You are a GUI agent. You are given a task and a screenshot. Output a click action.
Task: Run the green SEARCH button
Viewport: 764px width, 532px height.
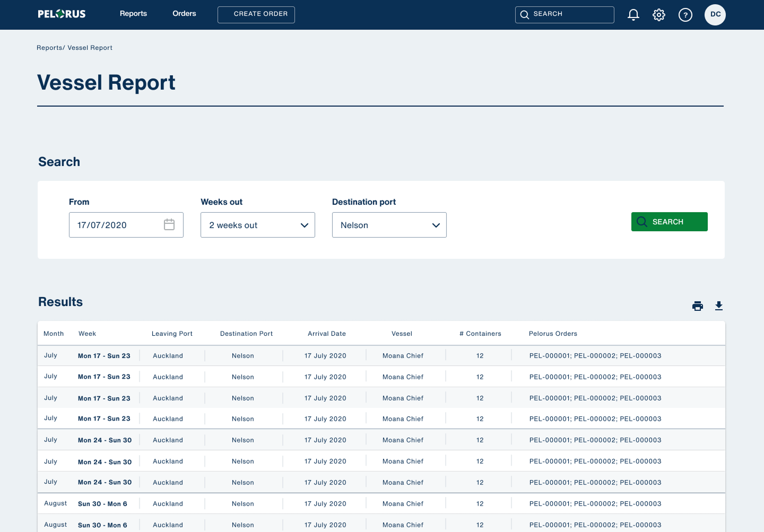(670, 222)
